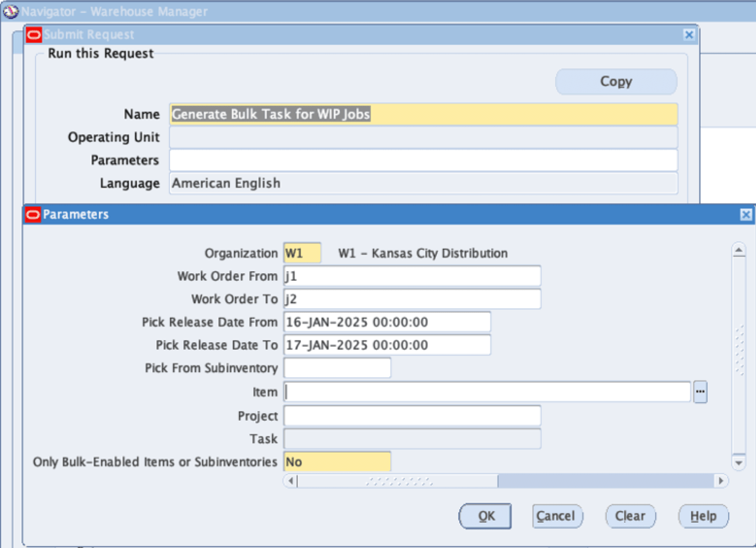
Task: Open the Language field showing American English
Action: (423, 183)
